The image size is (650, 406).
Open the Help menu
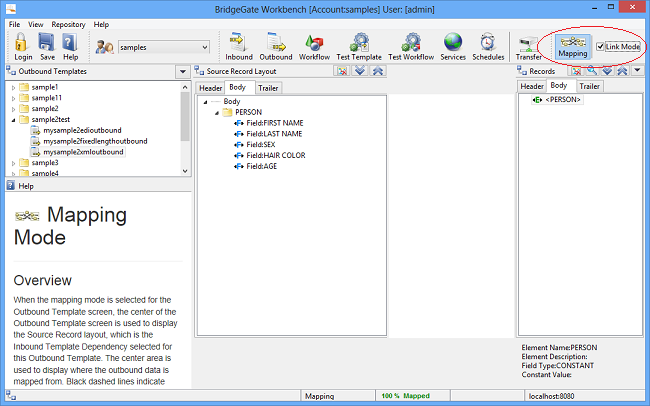[101, 24]
